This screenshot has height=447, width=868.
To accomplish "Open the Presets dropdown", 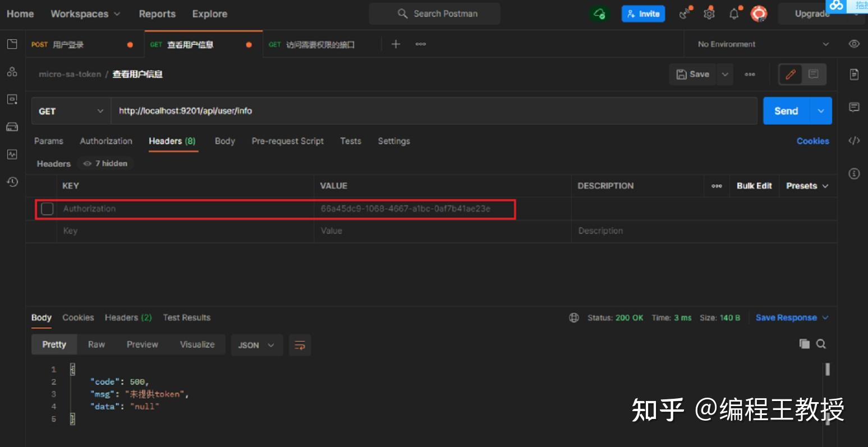I will pos(807,186).
